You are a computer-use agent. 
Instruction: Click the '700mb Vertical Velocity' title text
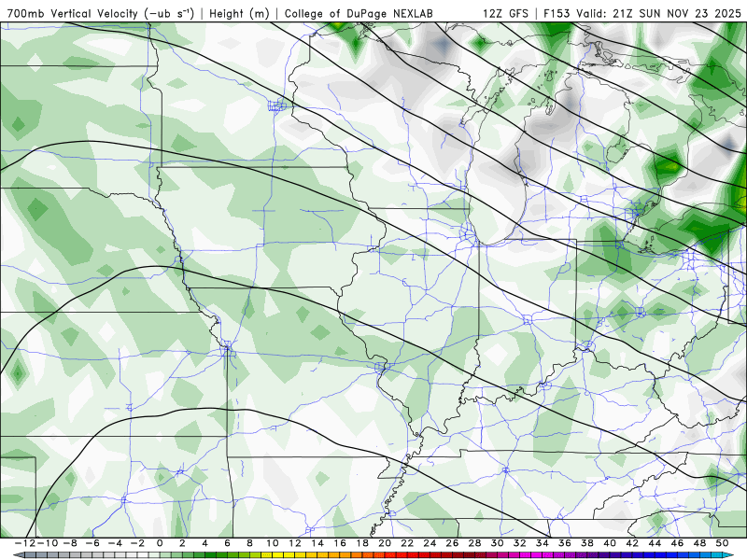point(73,13)
